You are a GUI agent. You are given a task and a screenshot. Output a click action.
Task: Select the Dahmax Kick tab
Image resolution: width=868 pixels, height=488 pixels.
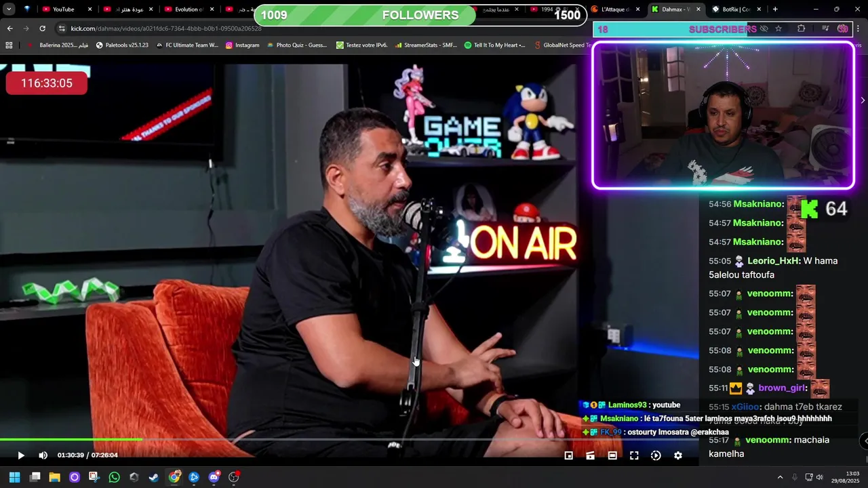(x=675, y=9)
